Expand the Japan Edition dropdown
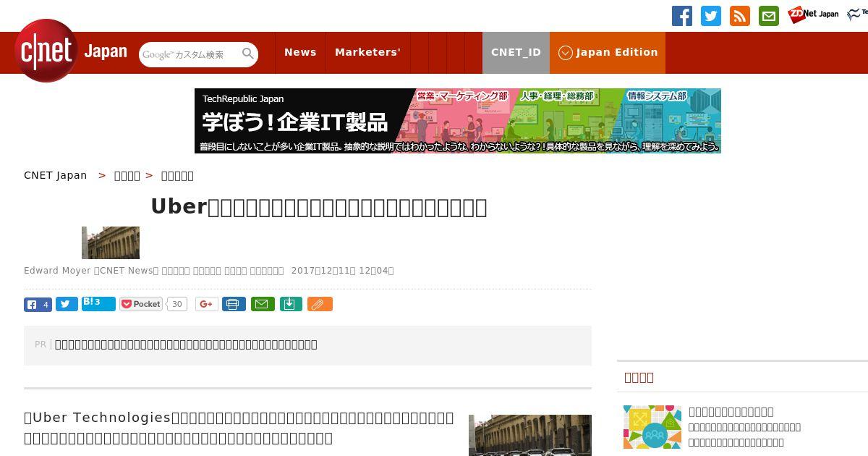Image resolution: width=868 pixels, height=456 pixels. (x=608, y=52)
